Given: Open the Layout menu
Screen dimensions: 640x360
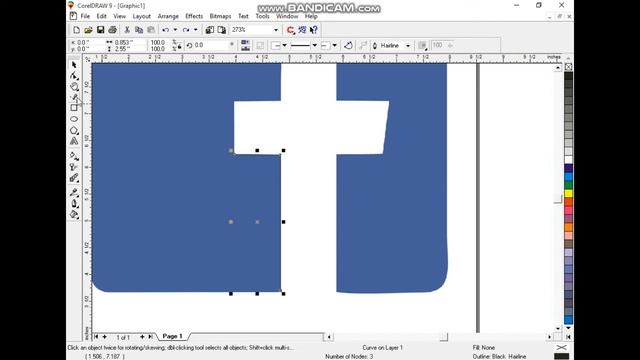Looking at the screenshot, I should coord(142,16).
